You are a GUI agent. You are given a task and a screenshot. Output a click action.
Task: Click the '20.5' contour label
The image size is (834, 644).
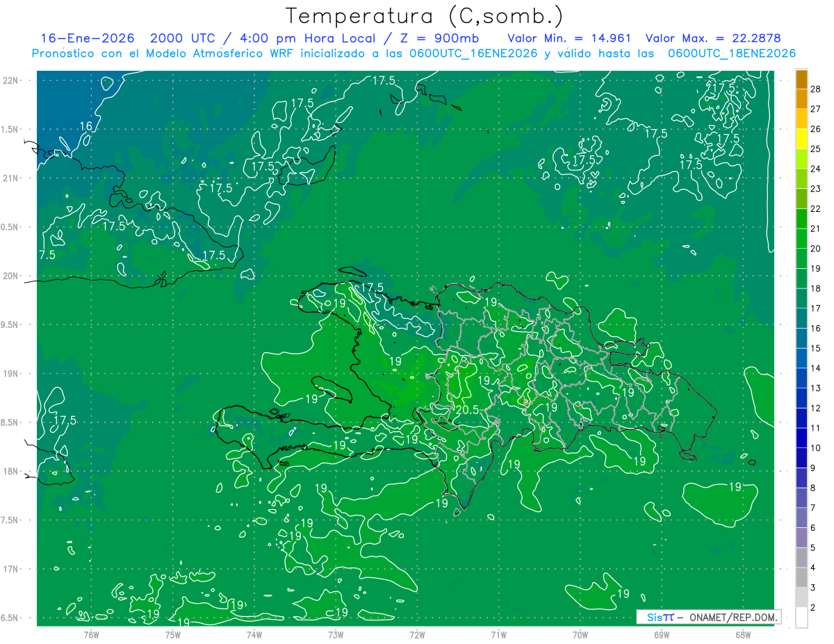[x=467, y=410]
